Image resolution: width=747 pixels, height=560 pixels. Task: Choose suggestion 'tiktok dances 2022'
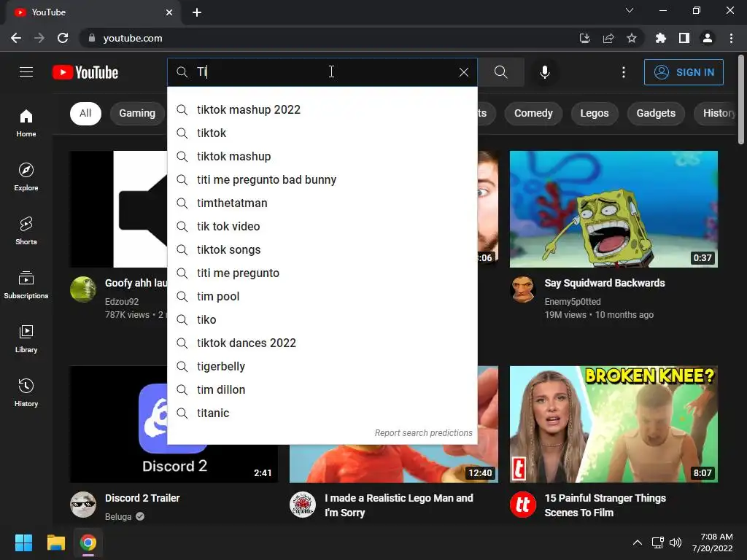[x=322, y=343]
